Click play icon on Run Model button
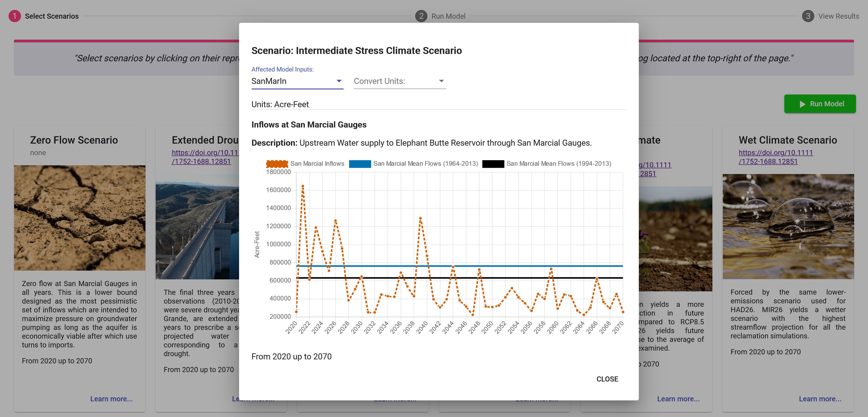 (x=803, y=104)
